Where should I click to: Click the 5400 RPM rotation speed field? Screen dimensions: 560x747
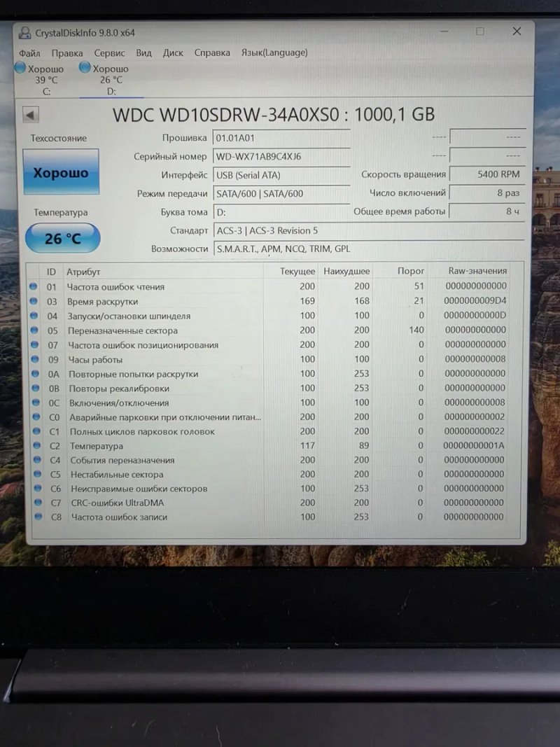click(487, 174)
